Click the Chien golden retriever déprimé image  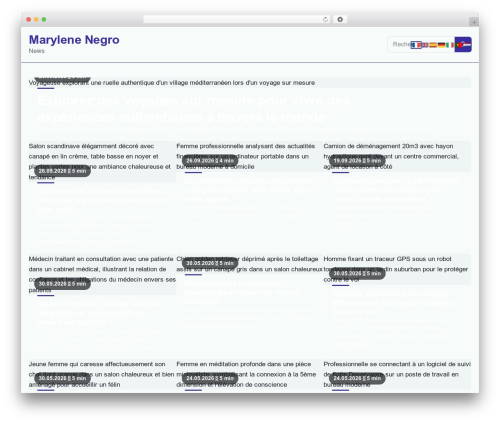tap(249, 264)
